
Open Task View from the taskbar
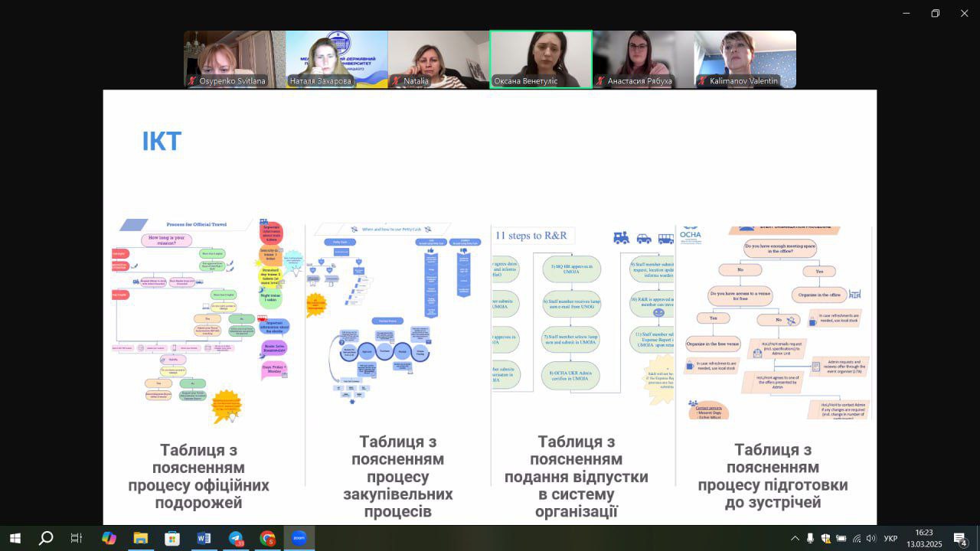[77, 538]
